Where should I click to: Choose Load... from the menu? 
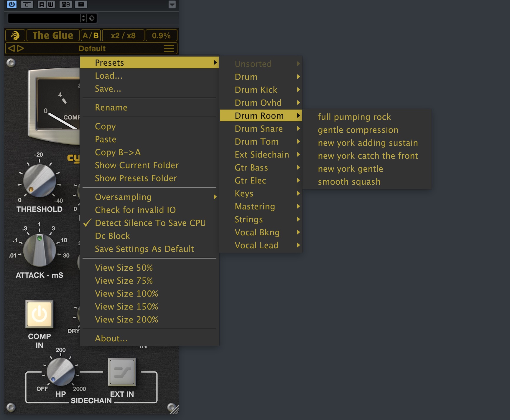pos(149,76)
